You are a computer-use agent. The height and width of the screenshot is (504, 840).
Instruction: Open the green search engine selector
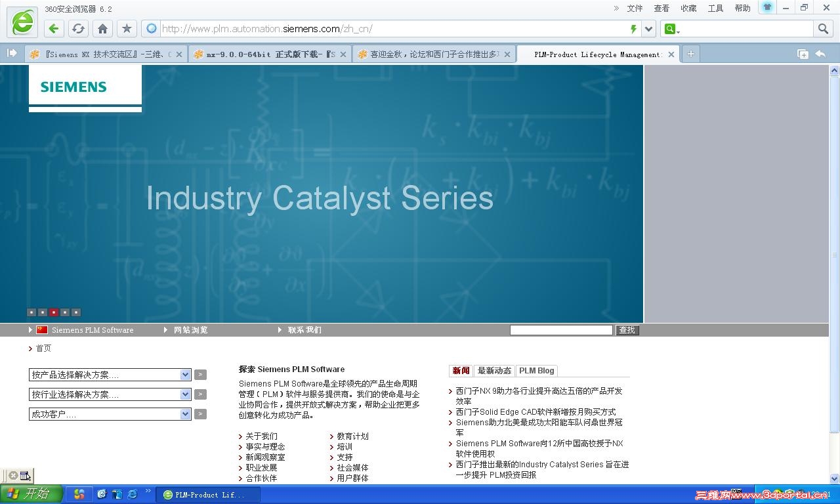671,29
